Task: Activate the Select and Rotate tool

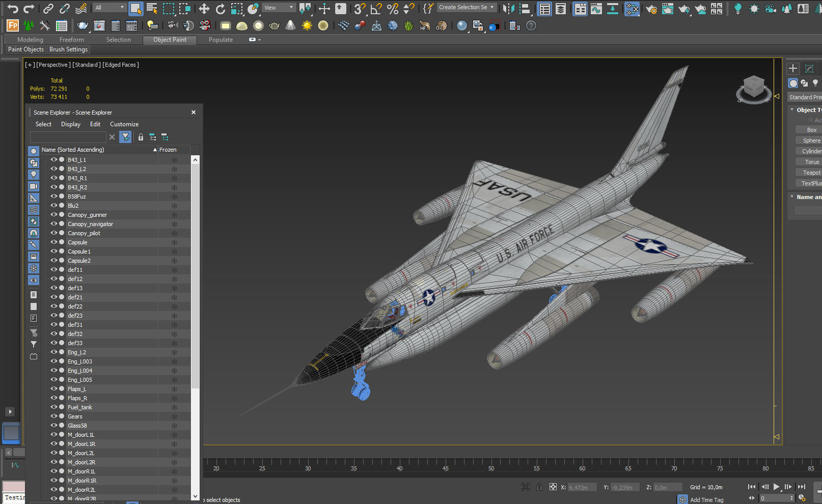Action: (x=220, y=8)
